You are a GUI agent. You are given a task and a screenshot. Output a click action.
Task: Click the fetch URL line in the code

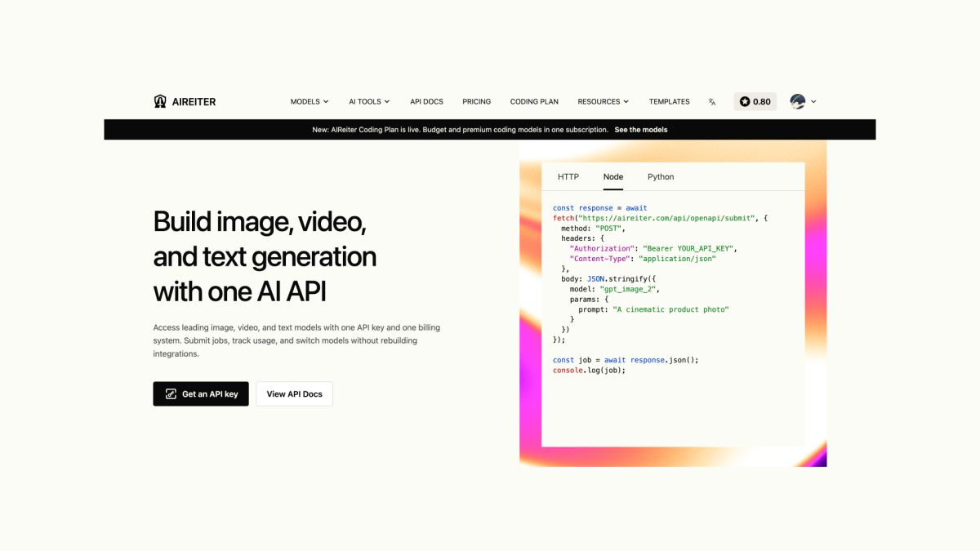pos(660,218)
